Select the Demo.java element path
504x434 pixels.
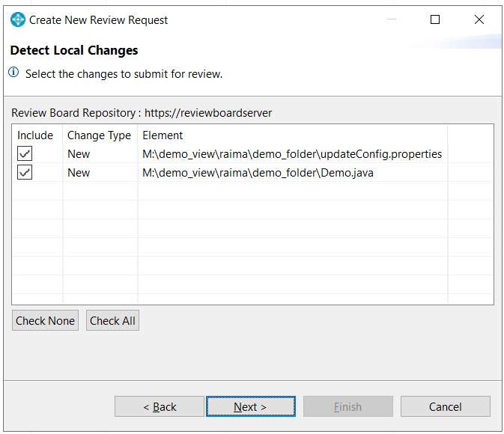click(x=258, y=173)
